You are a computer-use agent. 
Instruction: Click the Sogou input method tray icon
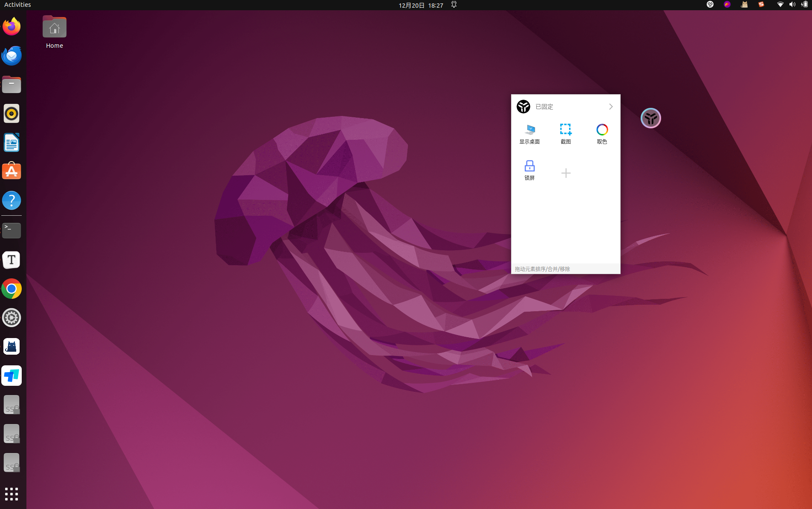pyautogui.click(x=761, y=5)
